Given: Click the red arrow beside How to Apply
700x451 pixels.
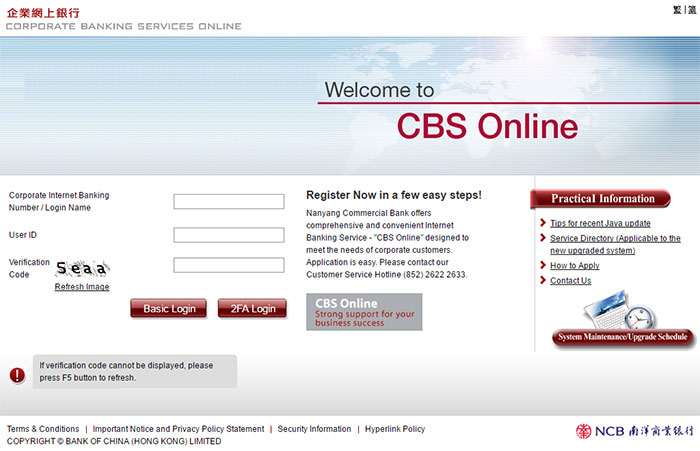Looking at the screenshot, I should point(543,265).
